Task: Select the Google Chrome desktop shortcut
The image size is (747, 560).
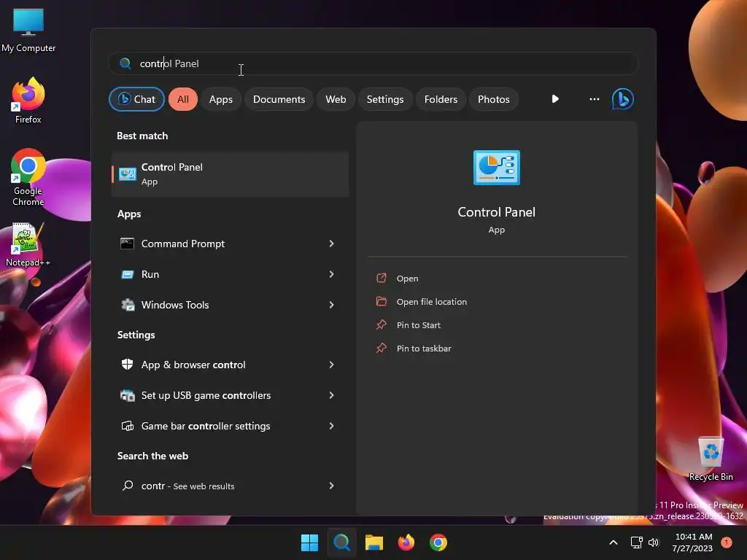Action: coord(28,177)
